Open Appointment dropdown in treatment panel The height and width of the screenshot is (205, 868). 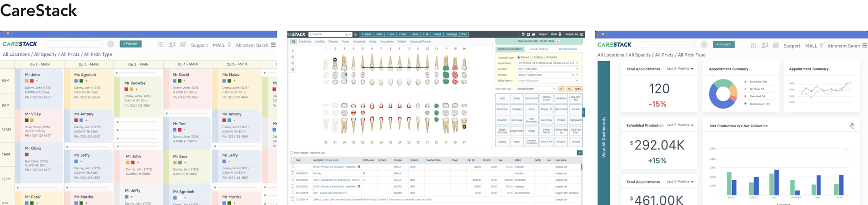pyautogui.click(x=577, y=63)
